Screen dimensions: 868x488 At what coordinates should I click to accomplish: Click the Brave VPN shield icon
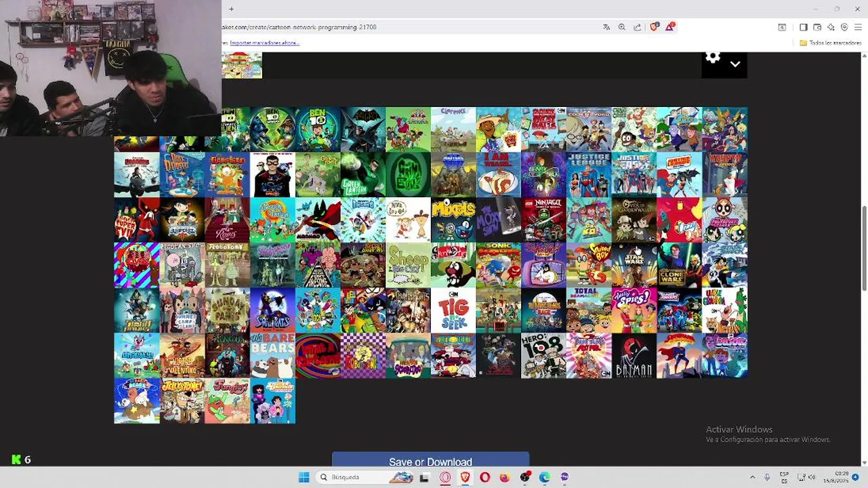click(844, 27)
